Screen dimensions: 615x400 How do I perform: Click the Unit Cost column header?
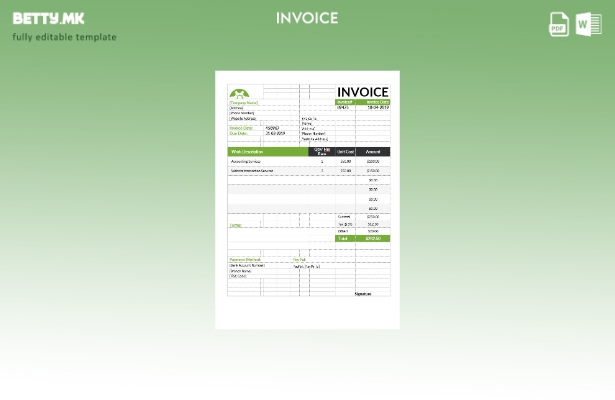pyautogui.click(x=345, y=152)
